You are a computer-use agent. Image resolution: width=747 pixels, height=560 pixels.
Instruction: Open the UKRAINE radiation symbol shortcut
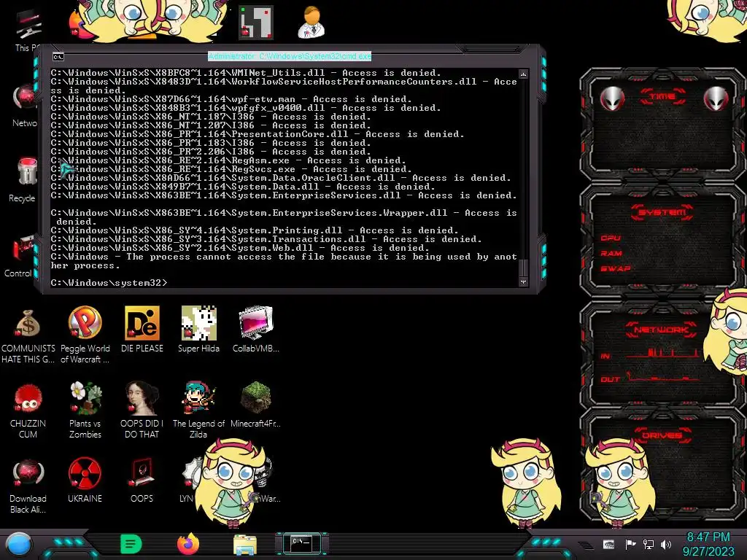click(x=85, y=480)
